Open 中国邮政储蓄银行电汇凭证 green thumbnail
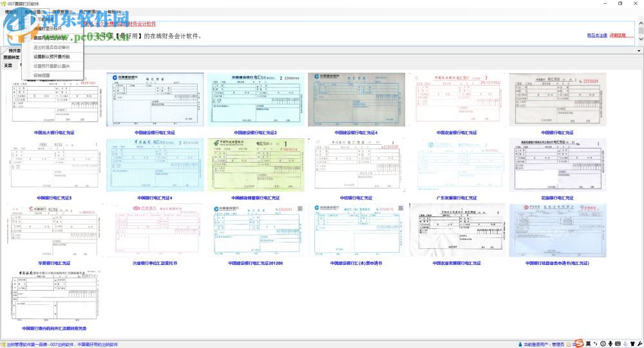Image resolution: width=644 pixels, height=348 pixels. tap(256, 165)
